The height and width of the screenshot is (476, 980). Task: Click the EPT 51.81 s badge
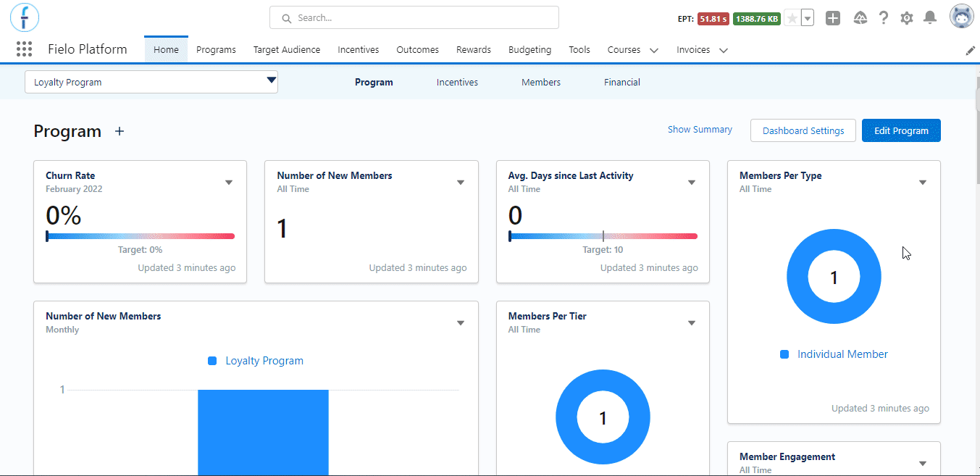coord(713,19)
